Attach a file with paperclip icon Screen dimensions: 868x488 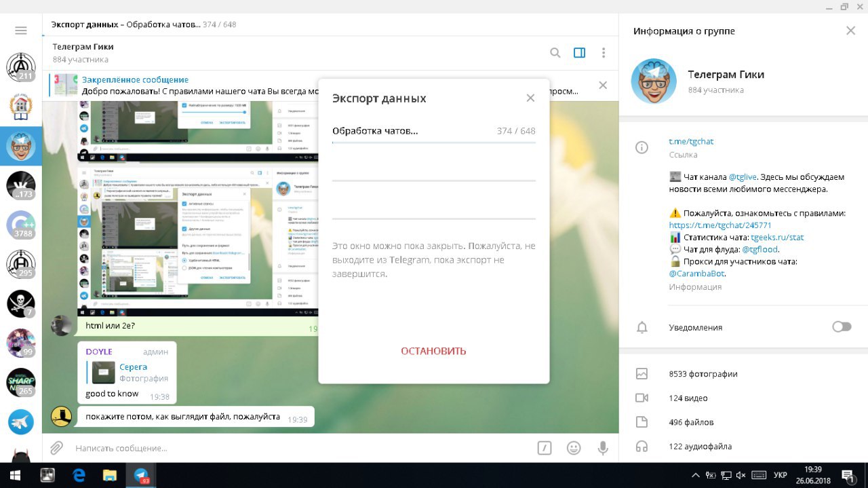pyautogui.click(x=57, y=448)
